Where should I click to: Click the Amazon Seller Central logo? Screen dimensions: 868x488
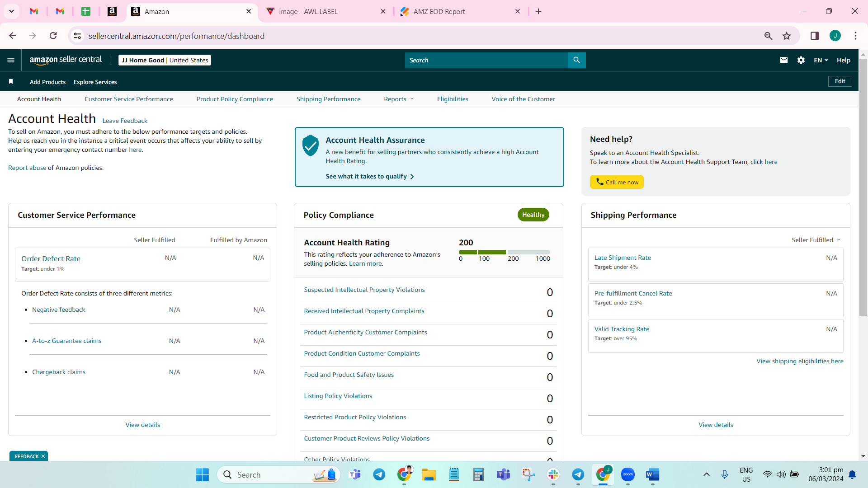click(x=66, y=60)
